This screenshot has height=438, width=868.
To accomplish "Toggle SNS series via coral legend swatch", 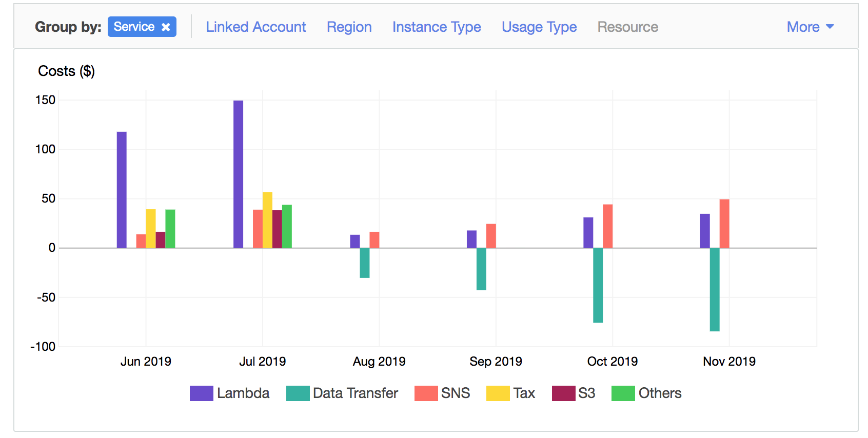I will (x=426, y=393).
